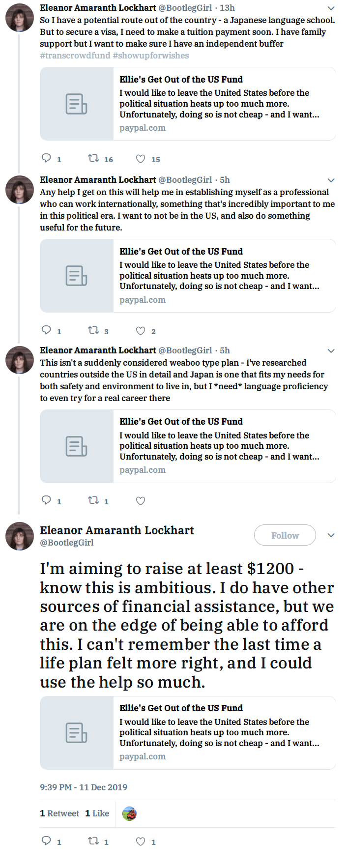Screen dimensions: 347x868
Task: Retweet the tweet with 16 retweets
Action: click(x=93, y=158)
